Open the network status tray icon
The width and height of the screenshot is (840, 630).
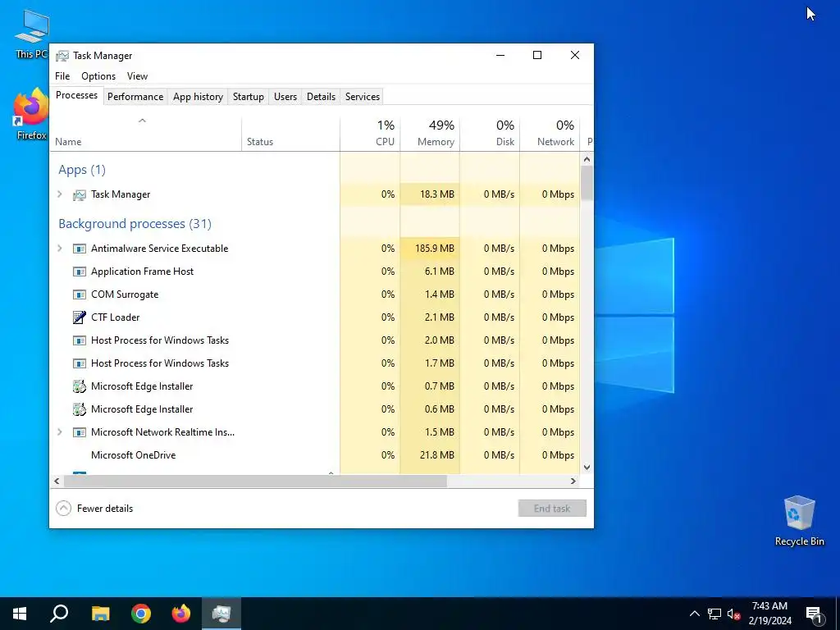714,614
